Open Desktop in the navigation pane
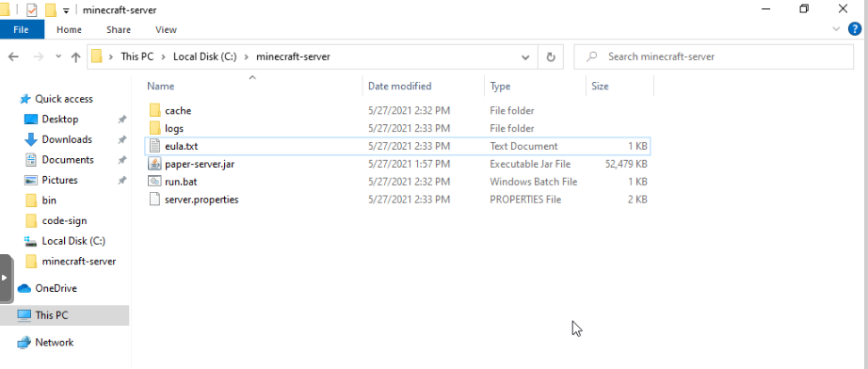Screen dimensions: 868x369 pyautogui.click(x=60, y=119)
